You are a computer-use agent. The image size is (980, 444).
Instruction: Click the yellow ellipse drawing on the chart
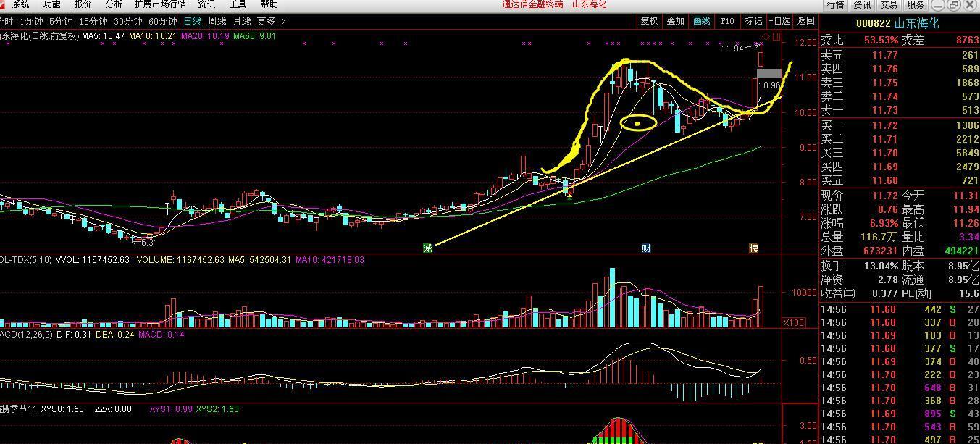click(x=638, y=123)
